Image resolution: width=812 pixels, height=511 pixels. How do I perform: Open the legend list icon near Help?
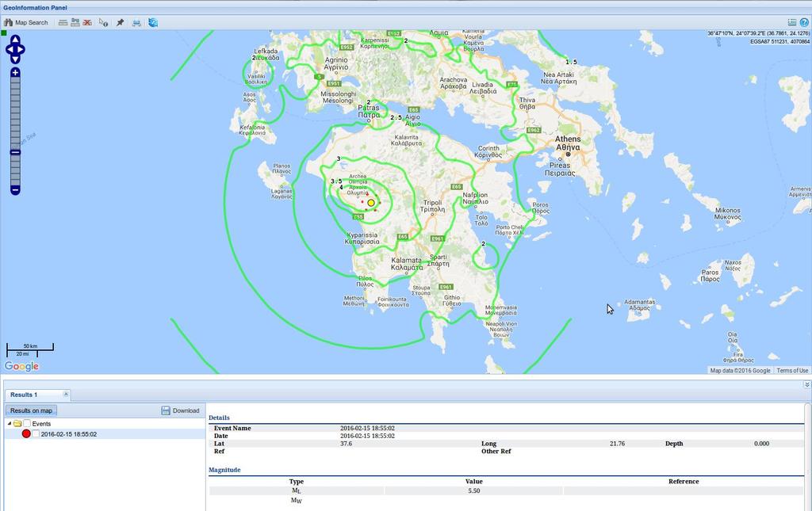[x=792, y=22]
